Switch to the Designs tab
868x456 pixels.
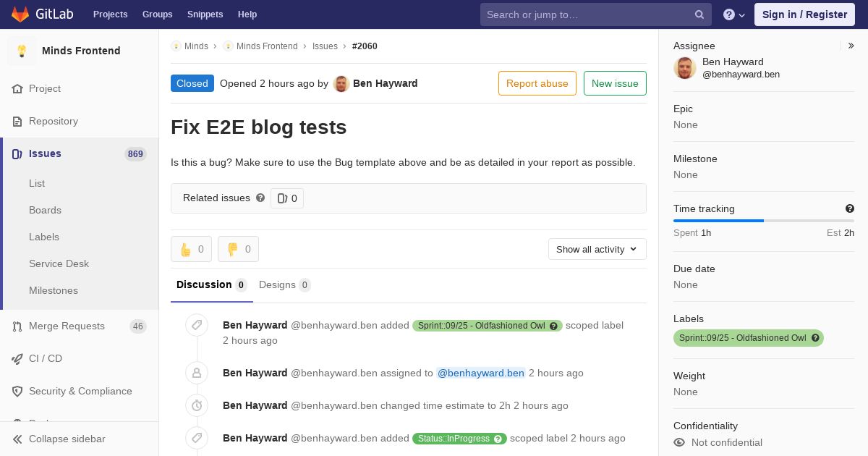(285, 284)
